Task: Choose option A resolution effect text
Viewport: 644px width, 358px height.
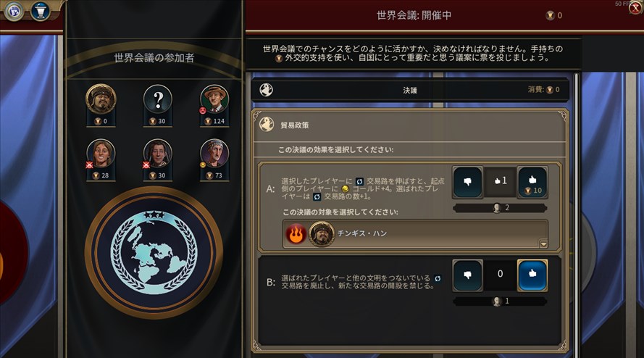Action: [x=363, y=188]
